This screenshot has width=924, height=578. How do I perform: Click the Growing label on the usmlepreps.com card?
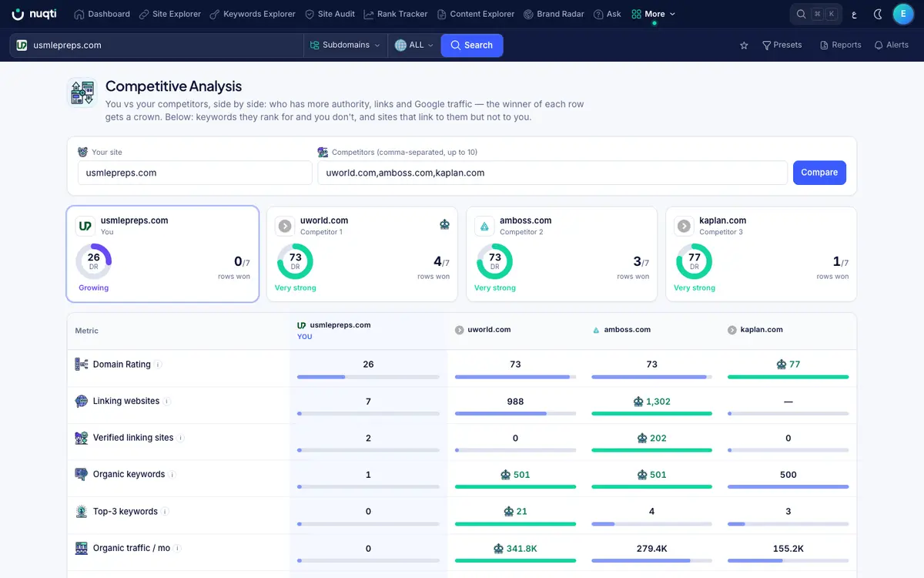94,287
